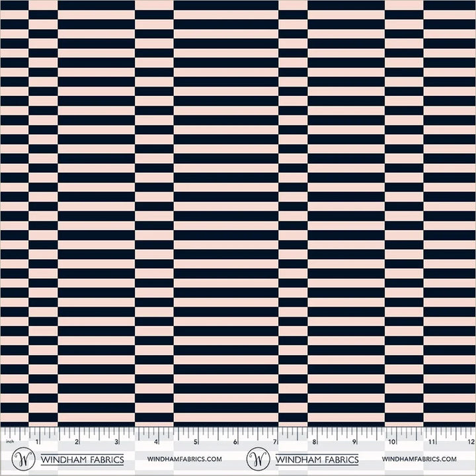
Task: Click ruler number 5
Action: [x=196, y=442]
